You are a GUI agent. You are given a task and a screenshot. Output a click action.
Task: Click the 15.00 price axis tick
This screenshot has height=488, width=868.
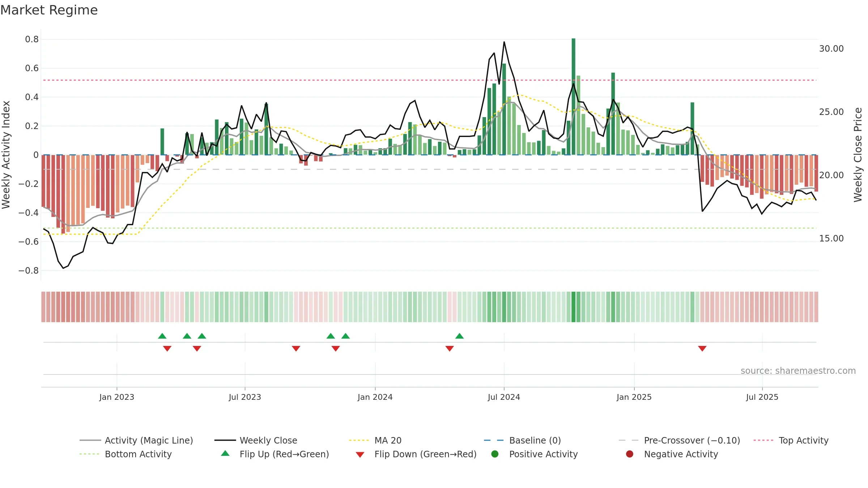click(831, 239)
